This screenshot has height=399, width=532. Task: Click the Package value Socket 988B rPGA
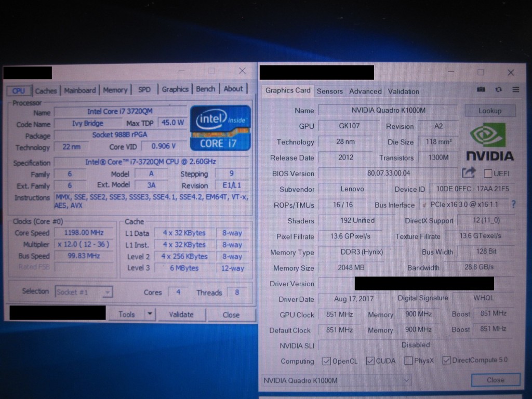click(x=120, y=135)
